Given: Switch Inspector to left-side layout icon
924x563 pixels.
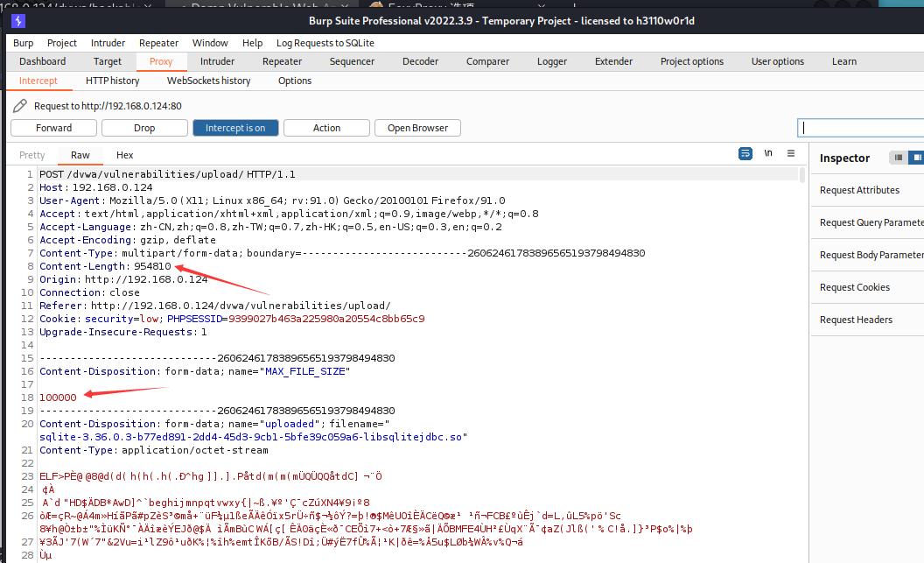Looking at the screenshot, I should [898, 158].
